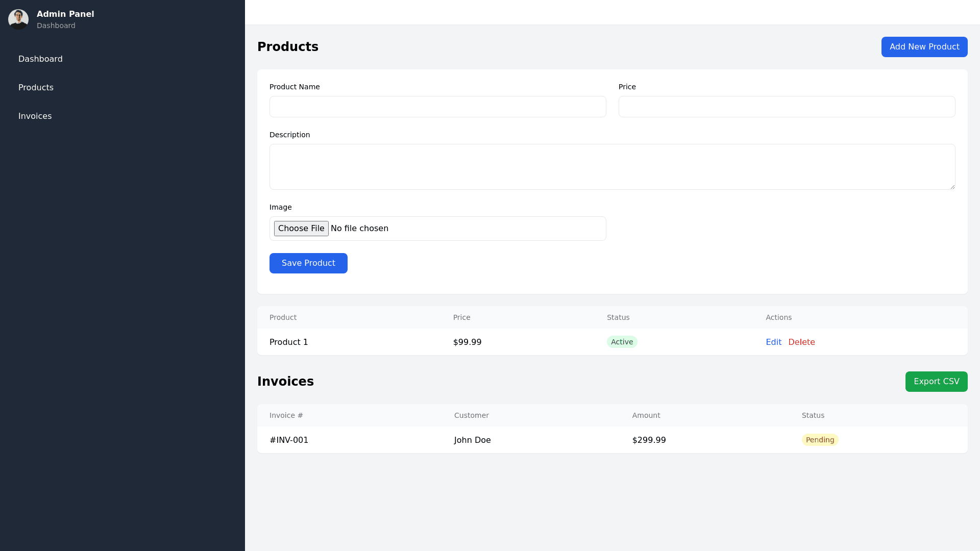Click the Active status badge
The width and height of the screenshot is (980, 551).
pyautogui.click(x=622, y=342)
